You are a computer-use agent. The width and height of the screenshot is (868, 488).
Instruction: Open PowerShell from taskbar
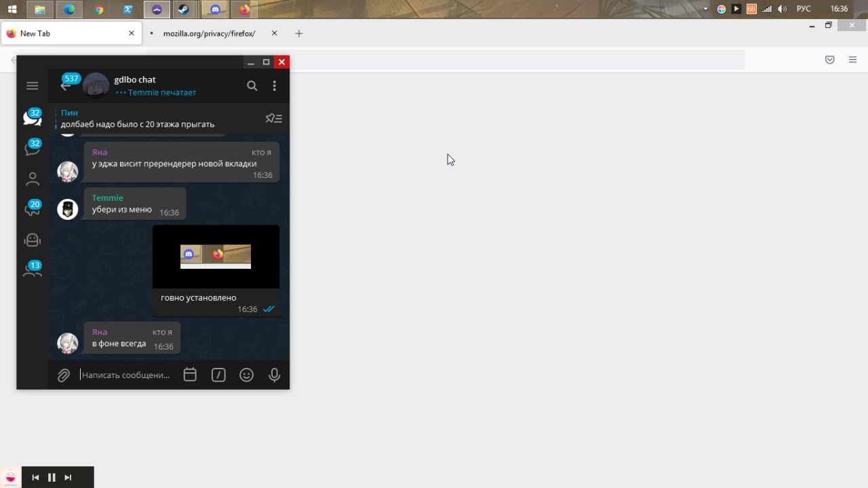tap(128, 10)
